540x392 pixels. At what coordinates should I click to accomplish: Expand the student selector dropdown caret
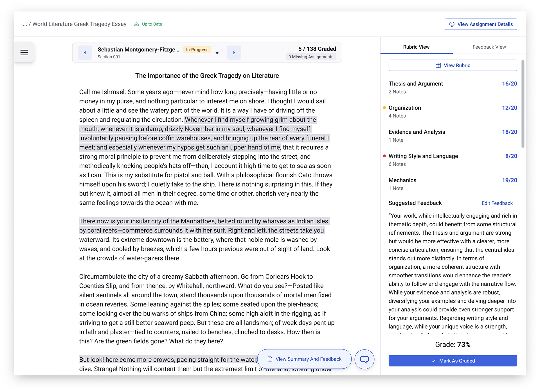217,53
